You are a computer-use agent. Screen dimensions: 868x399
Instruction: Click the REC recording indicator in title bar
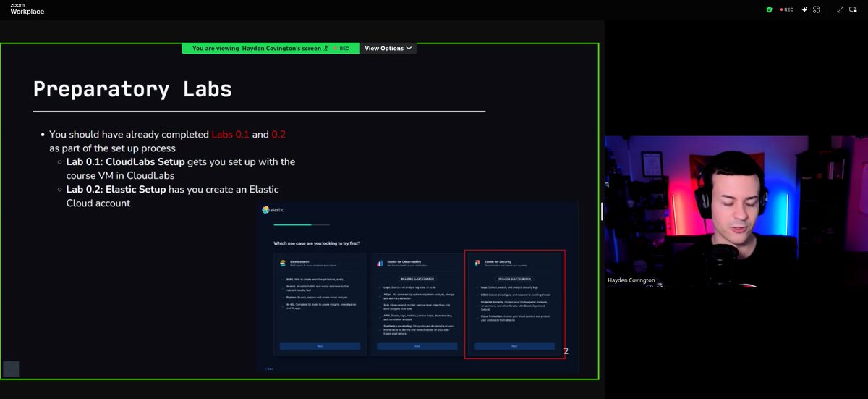(786, 9)
